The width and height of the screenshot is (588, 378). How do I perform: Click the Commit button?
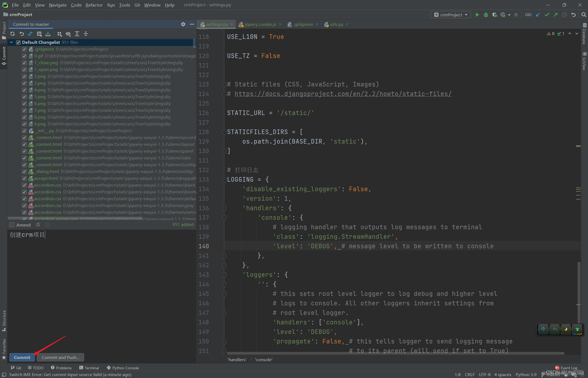(x=22, y=357)
